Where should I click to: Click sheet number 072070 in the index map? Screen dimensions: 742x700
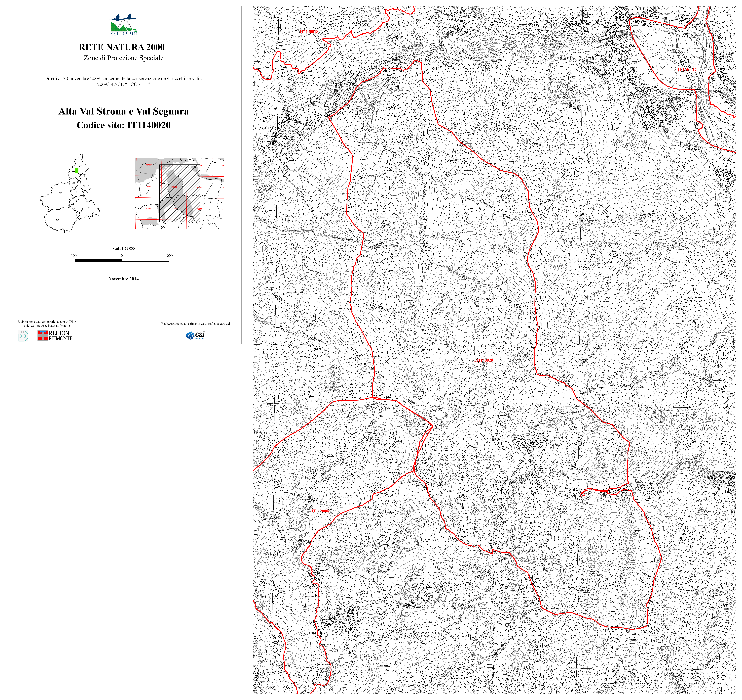[x=174, y=209]
